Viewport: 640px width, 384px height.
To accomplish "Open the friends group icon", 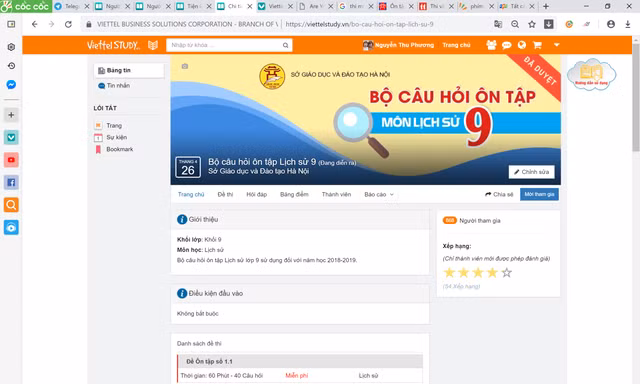I will click(x=491, y=45).
